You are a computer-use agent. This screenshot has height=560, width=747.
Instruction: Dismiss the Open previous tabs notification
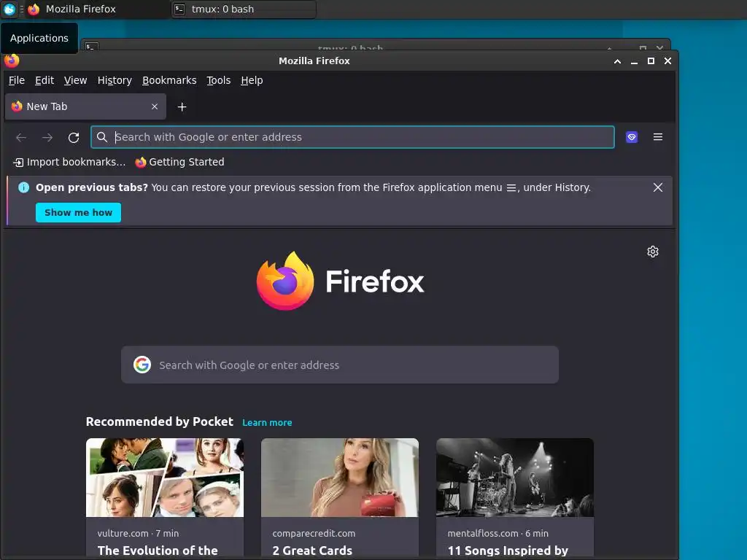(658, 187)
